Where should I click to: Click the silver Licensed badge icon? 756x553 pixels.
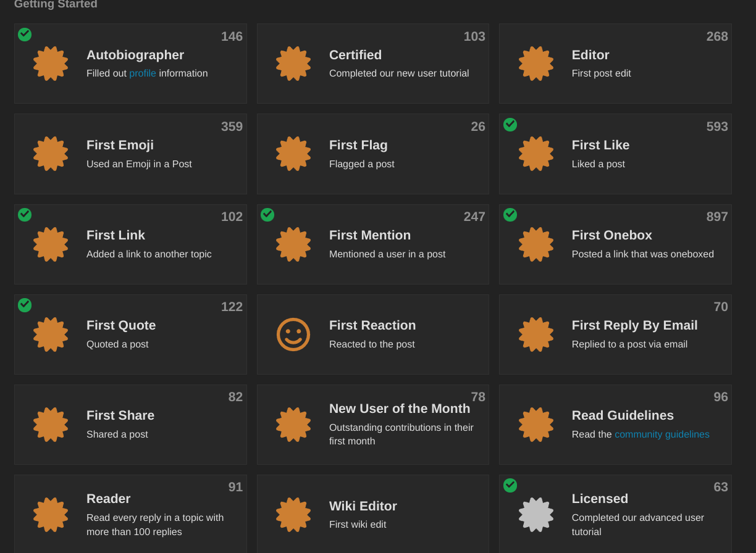pos(536,515)
